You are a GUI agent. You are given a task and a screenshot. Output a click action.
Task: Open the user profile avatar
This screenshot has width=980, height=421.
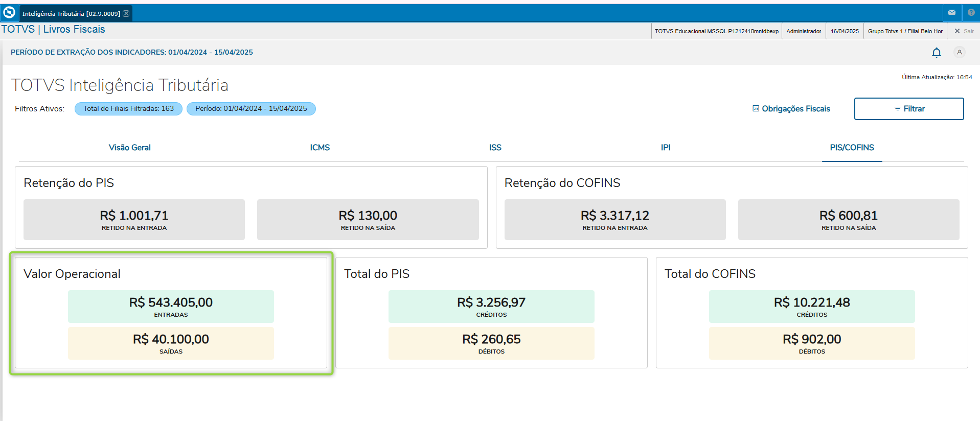pos(960,52)
